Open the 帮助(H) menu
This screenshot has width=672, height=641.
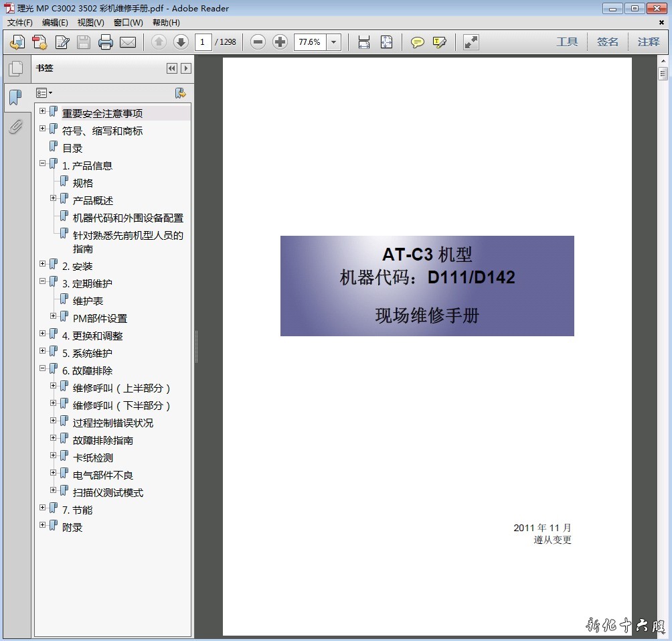(166, 23)
